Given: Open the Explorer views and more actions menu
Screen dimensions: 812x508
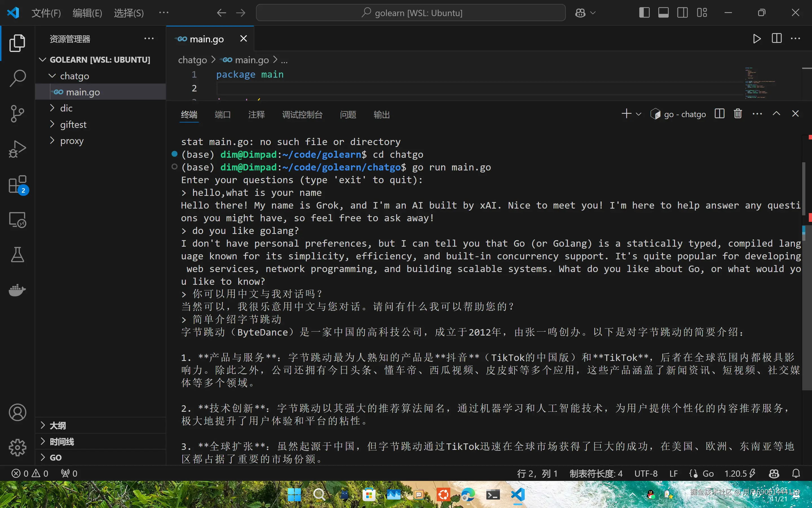Looking at the screenshot, I should click(x=149, y=39).
